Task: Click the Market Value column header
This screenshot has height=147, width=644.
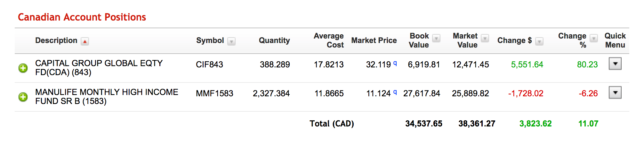Action: 465,40
